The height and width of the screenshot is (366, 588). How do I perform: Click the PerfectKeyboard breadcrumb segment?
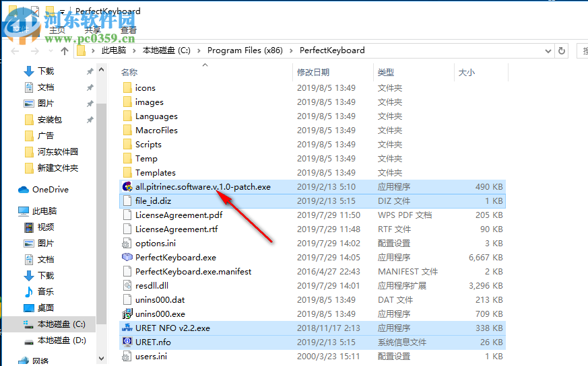tap(332, 50)
